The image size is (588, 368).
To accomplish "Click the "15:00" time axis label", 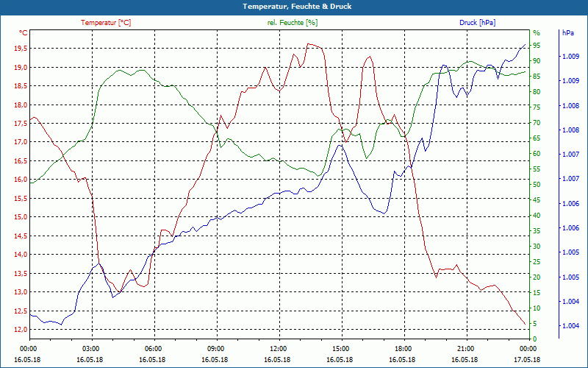I will tap(340, 348).
